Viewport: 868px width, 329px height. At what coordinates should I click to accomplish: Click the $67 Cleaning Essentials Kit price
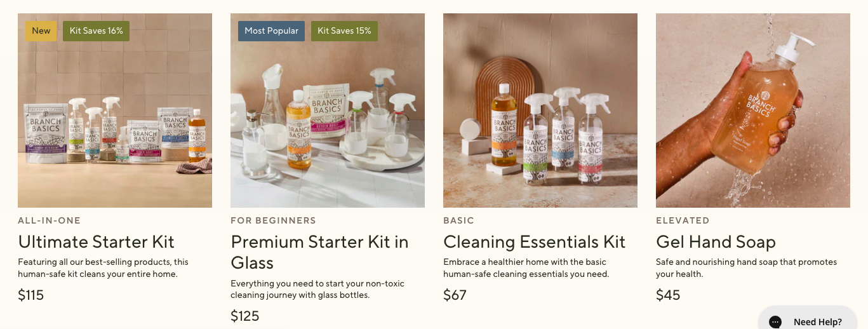[x=455, y=295]
